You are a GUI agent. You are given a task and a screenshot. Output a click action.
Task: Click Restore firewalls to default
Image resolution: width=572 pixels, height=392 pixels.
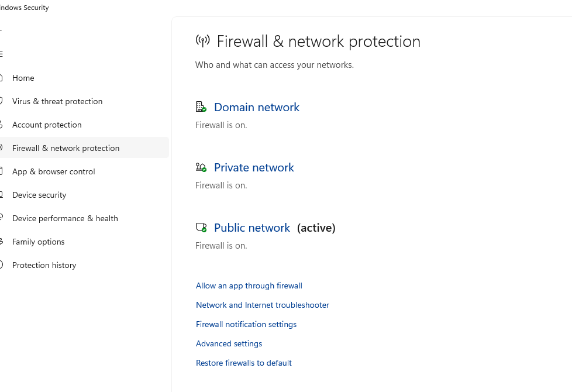click(244, 363)
